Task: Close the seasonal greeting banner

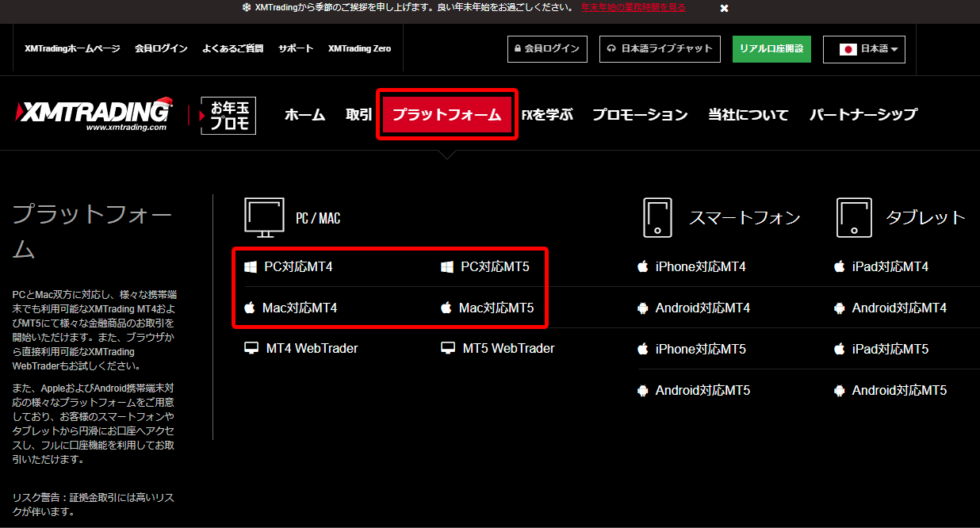Action: 724,8
